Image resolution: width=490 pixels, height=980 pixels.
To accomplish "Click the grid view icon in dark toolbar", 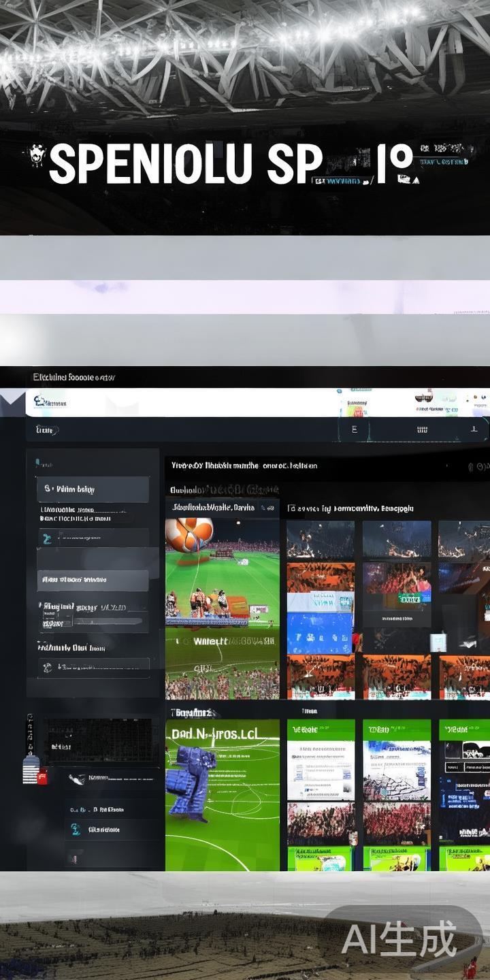I will (x=422, y=429).
